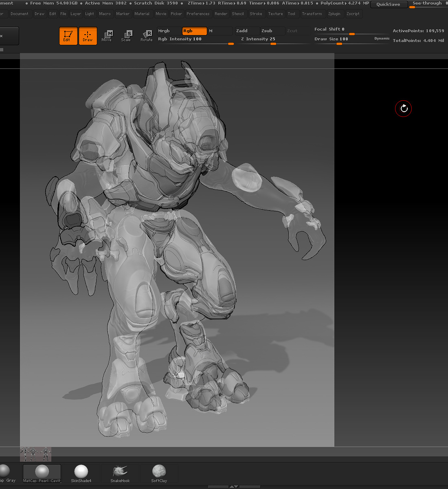Select the Move transform tool
The height and width of the screenshot is (489, 448).
pyautogui.click(x=107, y=36)
